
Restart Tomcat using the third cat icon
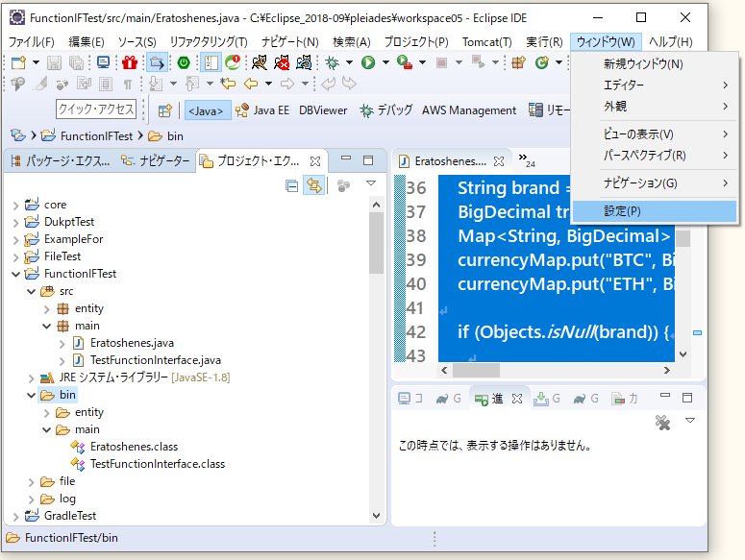pos(304,62)
